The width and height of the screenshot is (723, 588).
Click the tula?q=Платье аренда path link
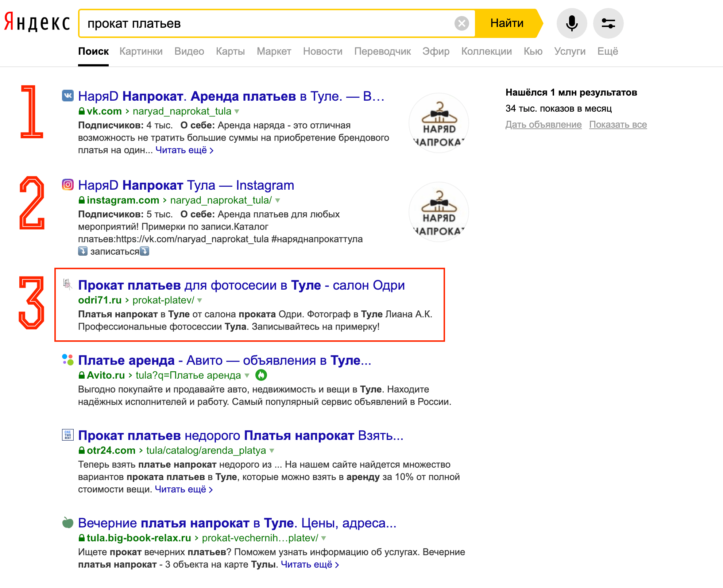tap(188, 375)
